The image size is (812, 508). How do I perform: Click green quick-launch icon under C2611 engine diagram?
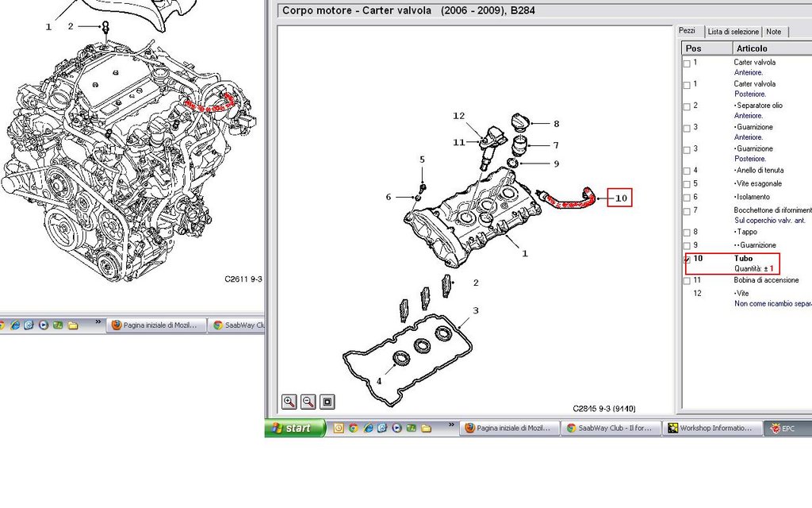58,325
